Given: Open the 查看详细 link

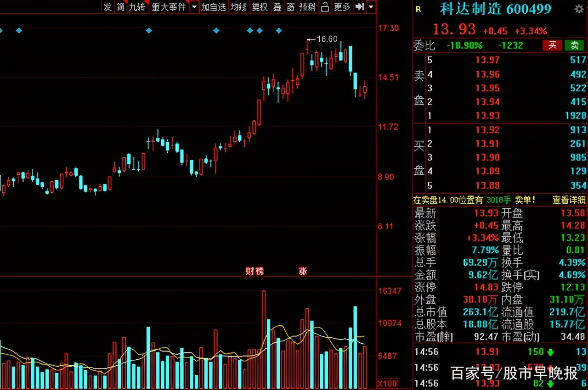Looking at the screenshot, I should pyautogui.click(x=569, y=200).
